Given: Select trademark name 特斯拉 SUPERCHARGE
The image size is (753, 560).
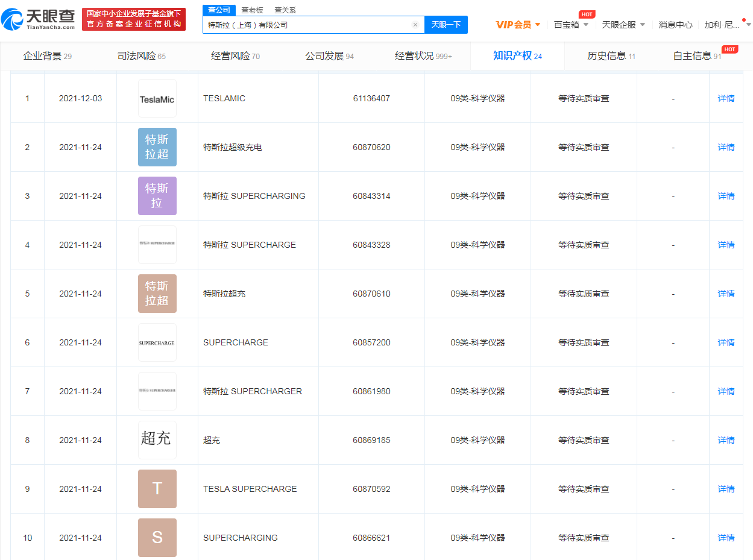Looking at the screenshot, I should pos(250,245).
